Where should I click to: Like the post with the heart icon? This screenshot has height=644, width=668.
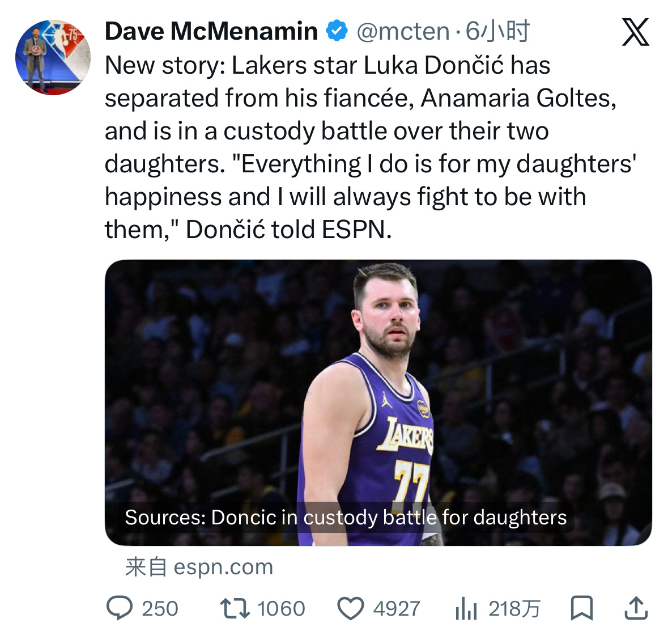point(351,608)
